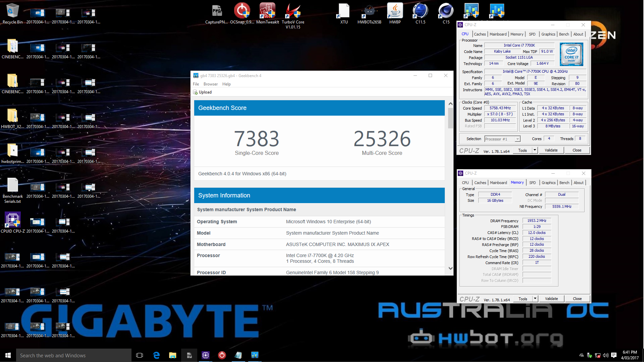The image size is (644, 362).
Task: Expand Tools dropdown arrow in upper CPU-Z
Action: click(535, 150)
